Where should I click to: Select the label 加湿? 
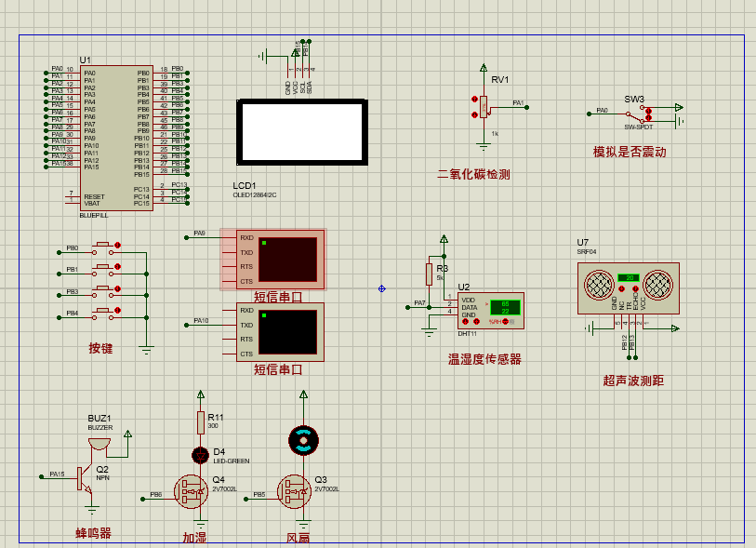(x=194, y=538)
